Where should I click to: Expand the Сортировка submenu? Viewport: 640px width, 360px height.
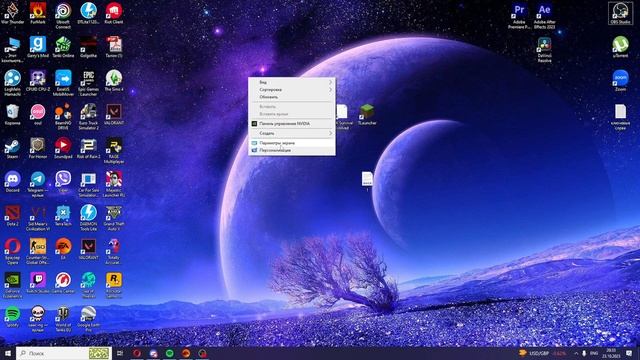point(292,89)
